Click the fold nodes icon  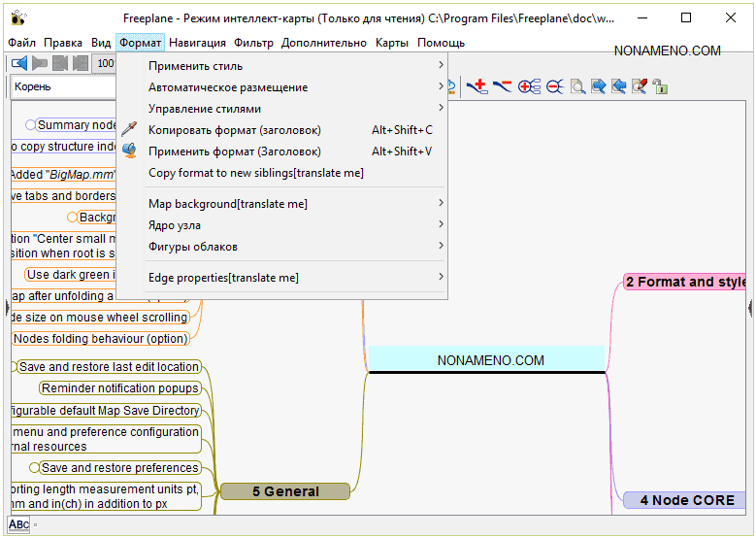pyautogui.click(x=554, y=86)
